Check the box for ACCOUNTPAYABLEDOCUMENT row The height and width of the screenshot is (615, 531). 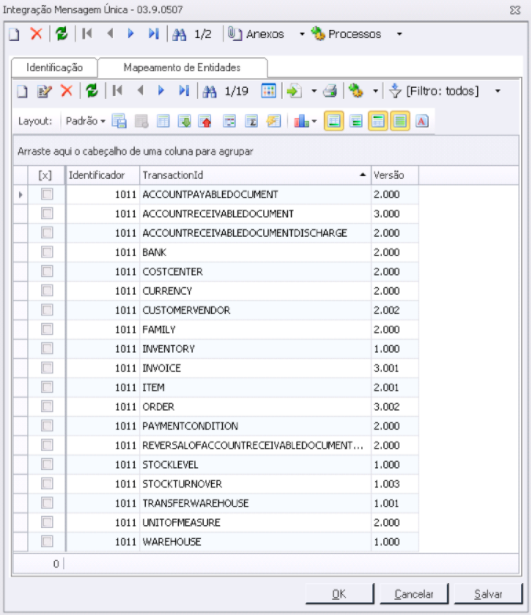click(x=47, y=194)
